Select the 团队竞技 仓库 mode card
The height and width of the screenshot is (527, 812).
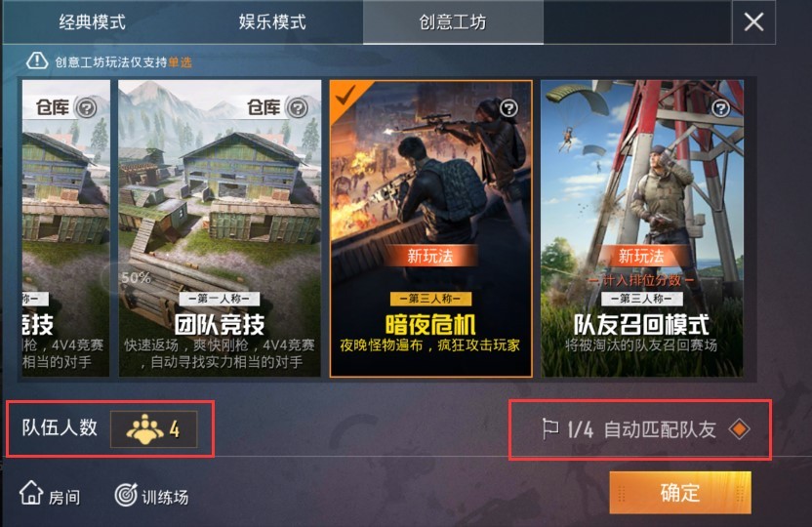(x=220, y=228)
